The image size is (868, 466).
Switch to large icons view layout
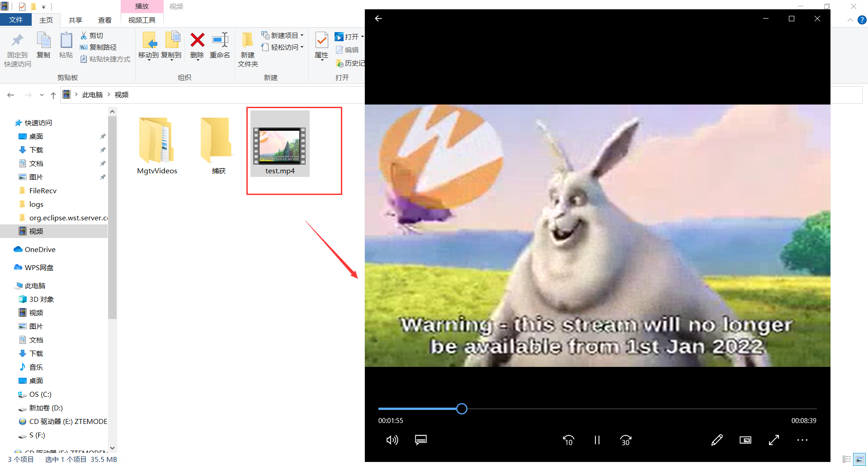pos(859,459)
